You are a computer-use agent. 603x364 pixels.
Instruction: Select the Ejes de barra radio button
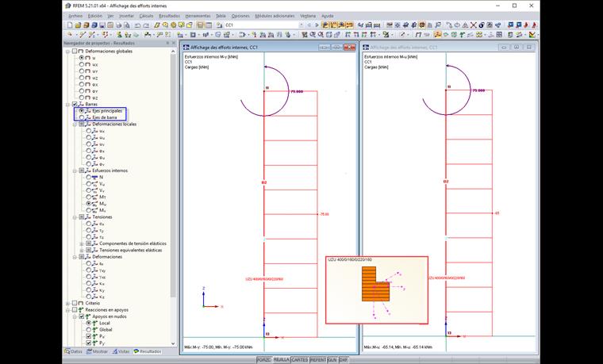(x=82, y=117)
